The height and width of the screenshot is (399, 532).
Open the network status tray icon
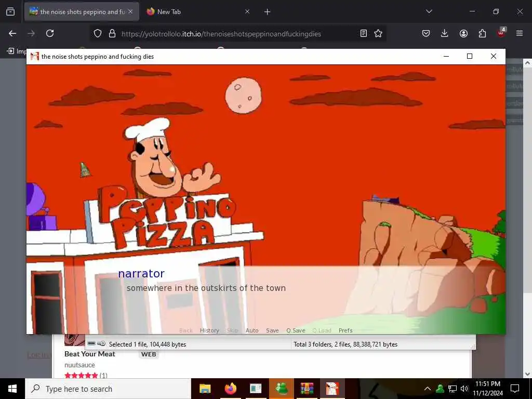tap(453, 389)
